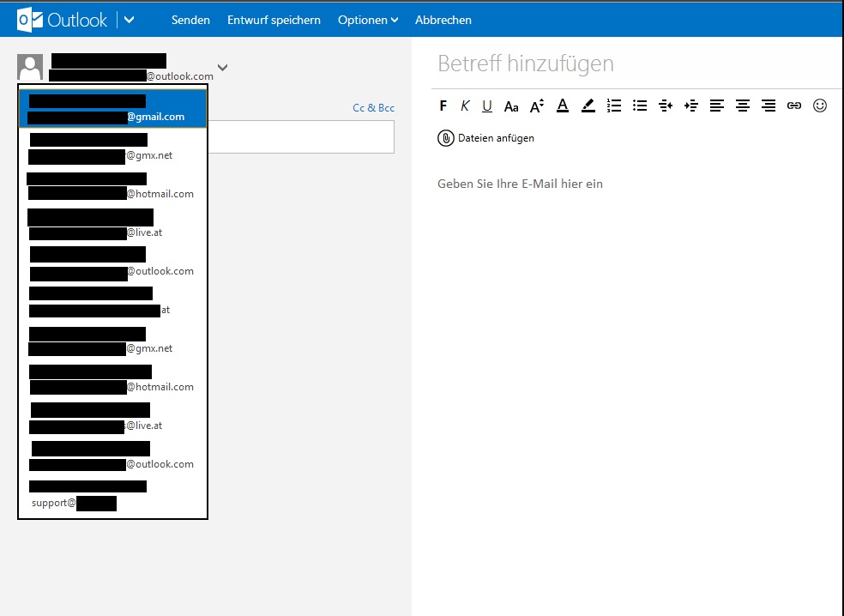Cancel the message with Abbrechen
This screenshot has width=844, height=616.
[443, 20]
